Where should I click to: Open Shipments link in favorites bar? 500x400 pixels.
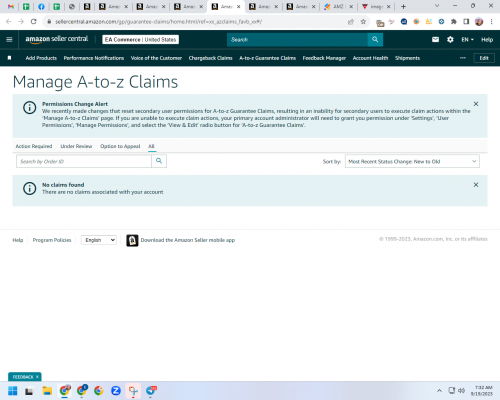(407, 58)
